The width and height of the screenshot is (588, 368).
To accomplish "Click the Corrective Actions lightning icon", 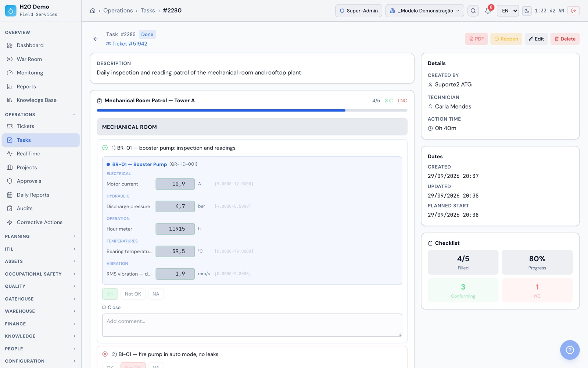I will pyautogui.click(x=10, y=222).
